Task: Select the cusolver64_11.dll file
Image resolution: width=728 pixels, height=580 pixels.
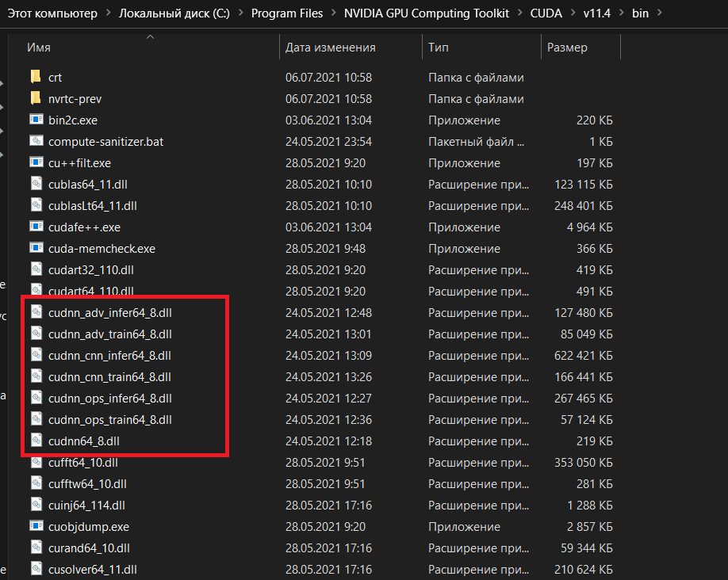Action: (x=92, y=569)
